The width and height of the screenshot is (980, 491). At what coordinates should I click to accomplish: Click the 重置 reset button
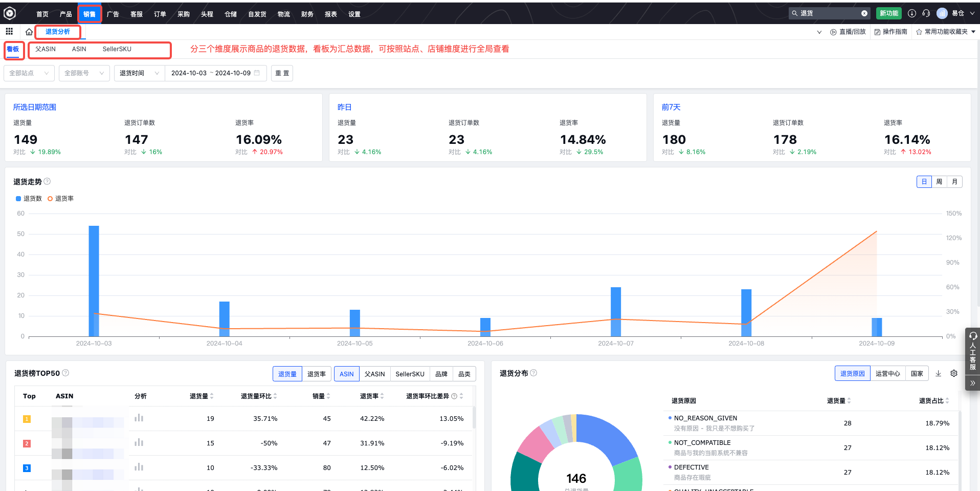click(x=282, y=73)
